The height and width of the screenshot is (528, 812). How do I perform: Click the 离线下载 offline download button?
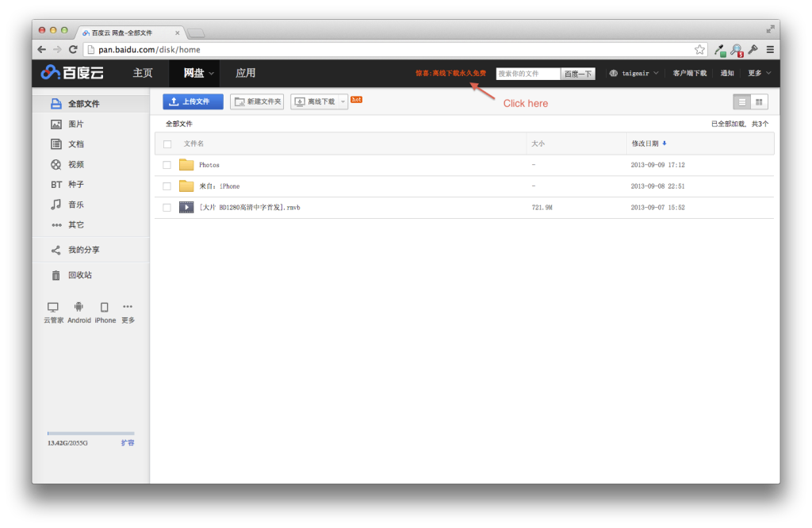pyautogui.click(x=315, y=101)
